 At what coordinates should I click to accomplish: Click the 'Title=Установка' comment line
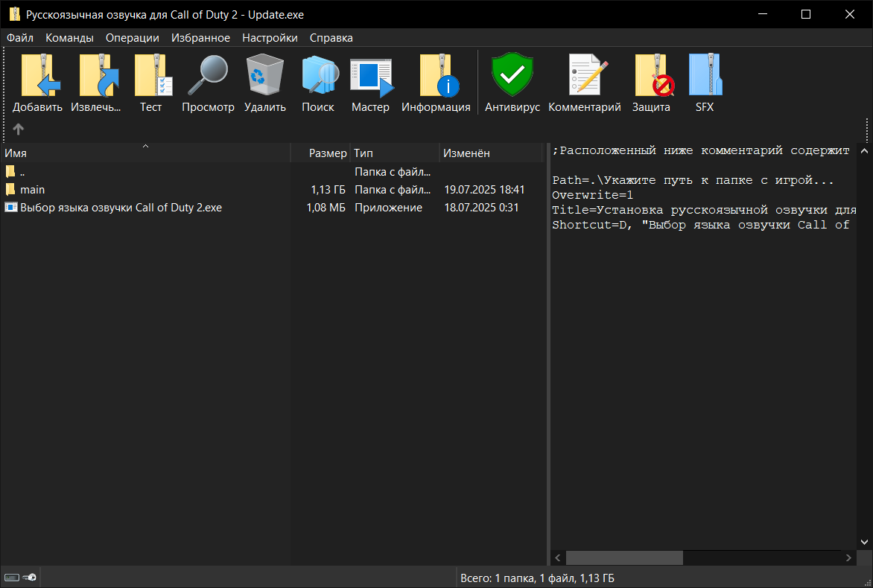[705, 211]
